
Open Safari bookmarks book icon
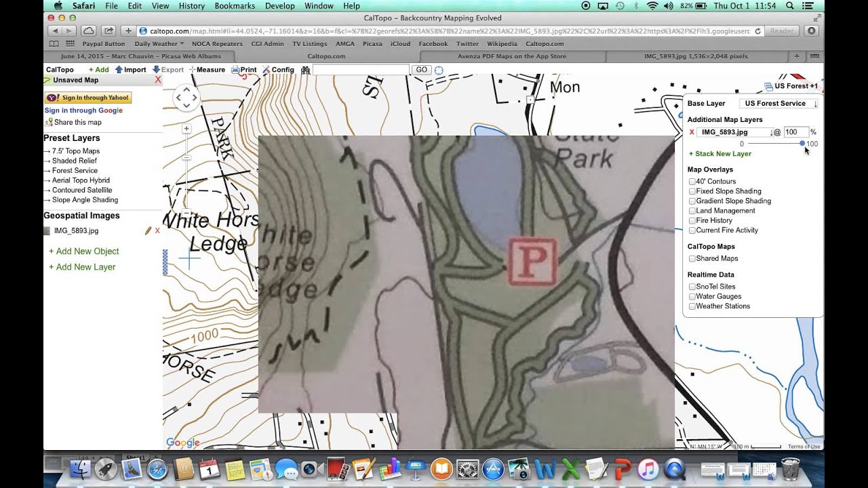coord(54,43)
